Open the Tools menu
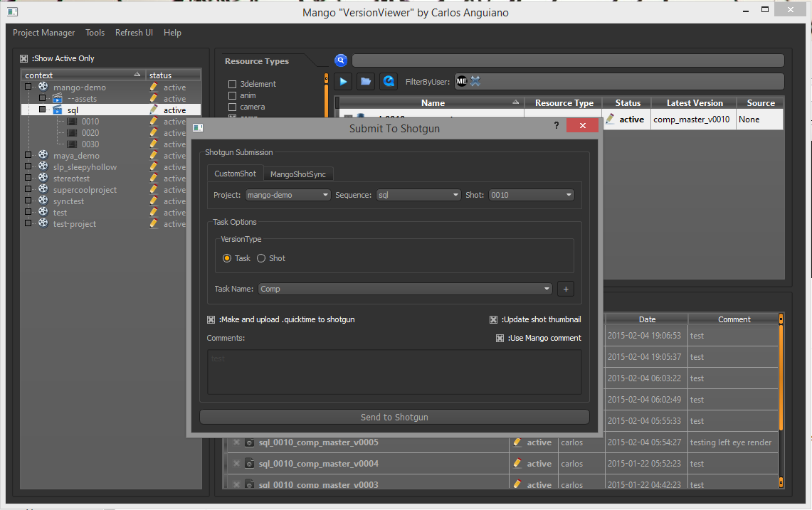The height and width of the screenshot is (510, 812). point(95,33)
